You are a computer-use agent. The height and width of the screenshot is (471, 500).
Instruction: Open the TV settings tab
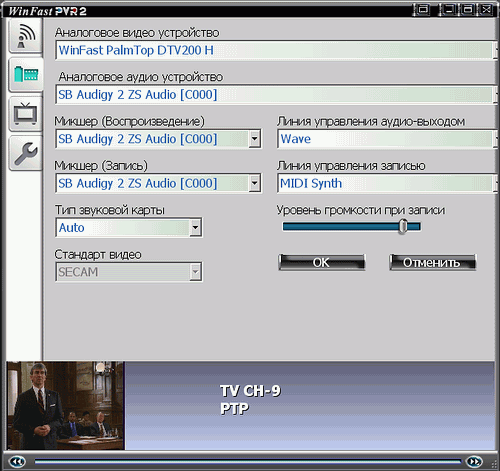click(26, 114)
